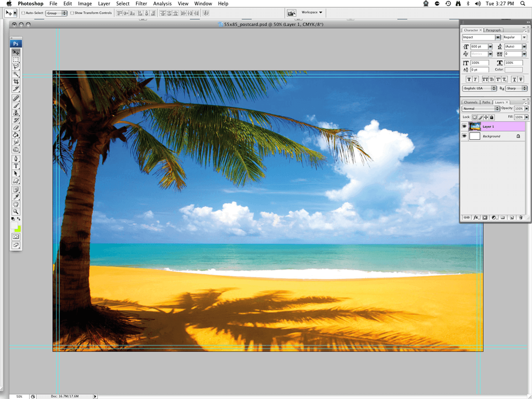532x399 pixels.
Task: Expand the Workspace dropdown
Action: pos(312,12)
